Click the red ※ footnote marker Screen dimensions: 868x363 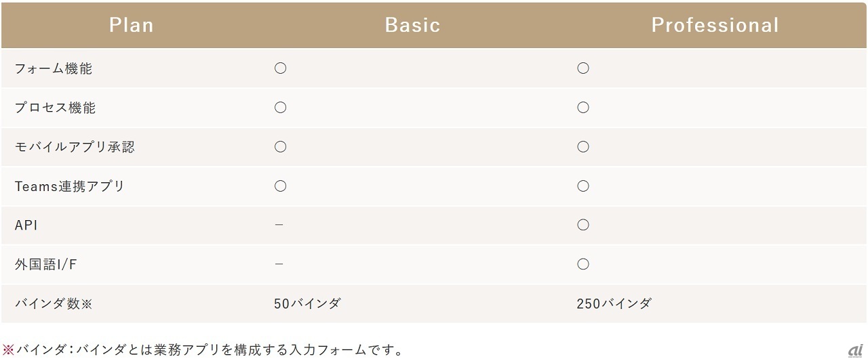(x=8, y=350)
